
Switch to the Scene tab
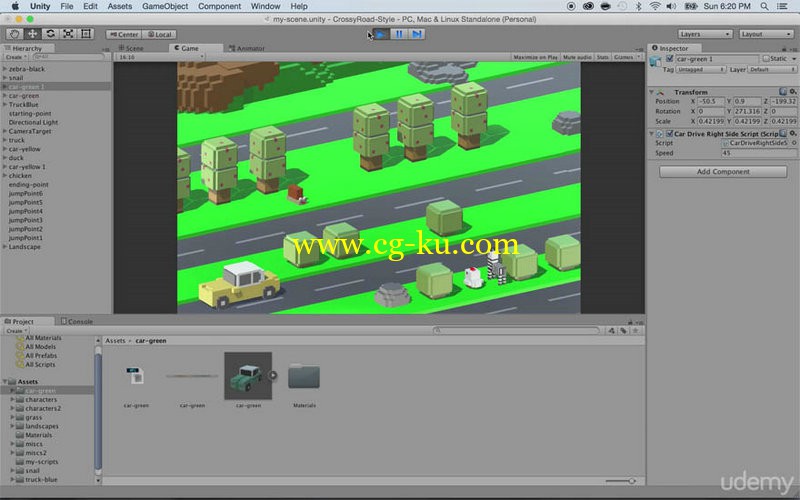(x=131, y=48)
